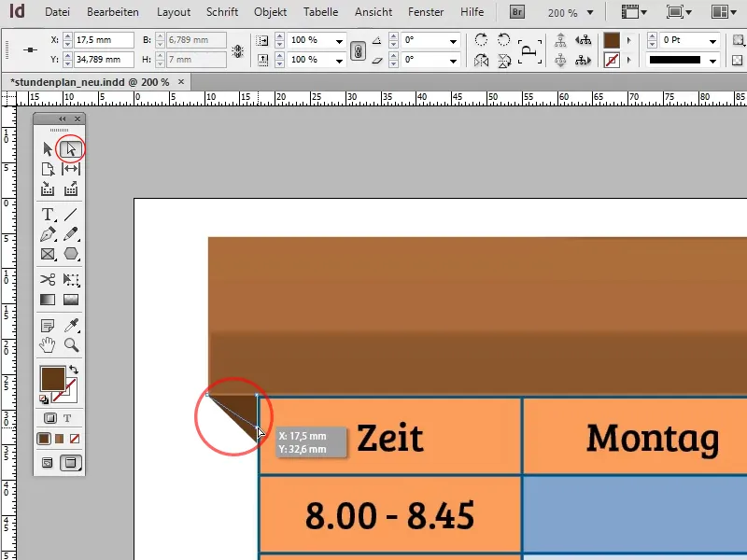Image resolution: width=747 pixels, height=560 pixels.
Task: Select the Page tool
Action: (x=48, y=169)
